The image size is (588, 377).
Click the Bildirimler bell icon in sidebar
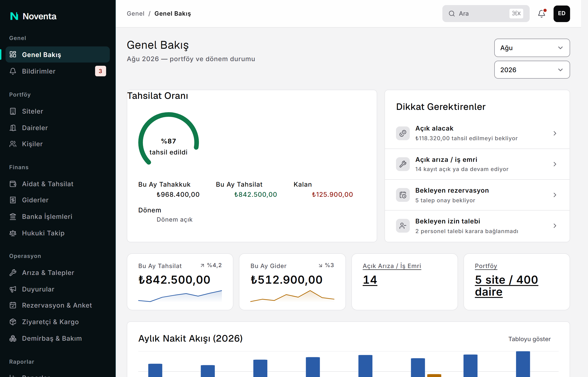(13, 71)
